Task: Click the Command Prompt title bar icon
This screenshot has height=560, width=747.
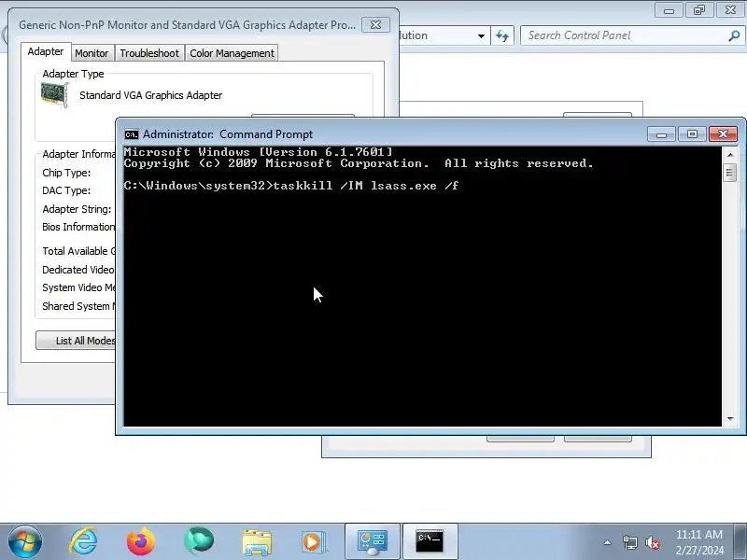Action: (x=131, y=134)
